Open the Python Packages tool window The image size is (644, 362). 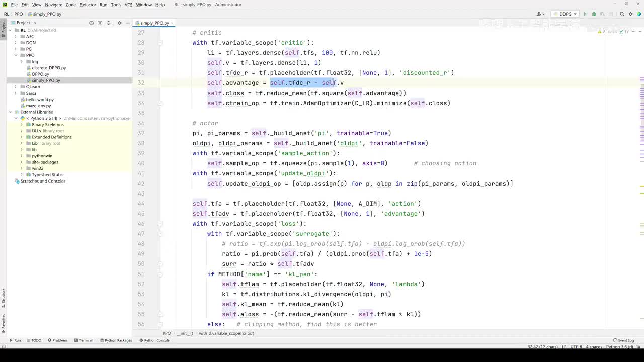[116, 340]
